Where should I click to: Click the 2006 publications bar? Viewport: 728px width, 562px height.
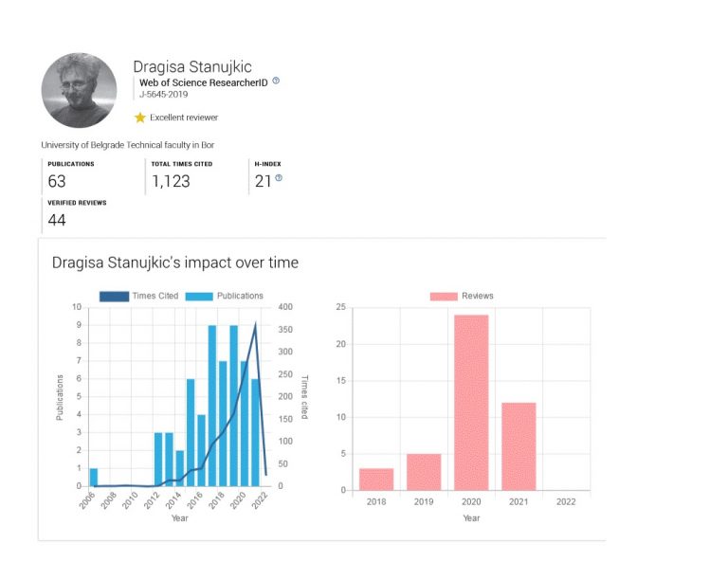pyautogui.click(x=93, y=477)
